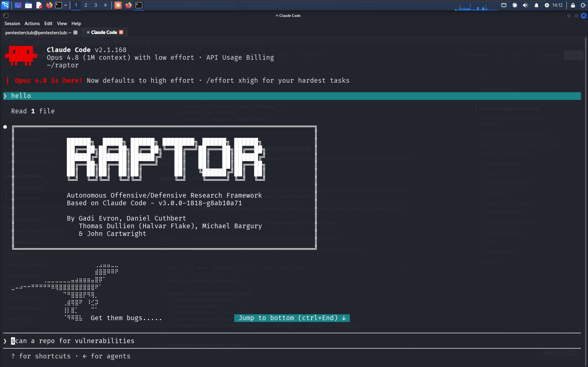Open the volume control tray icon

click(525, 5)
